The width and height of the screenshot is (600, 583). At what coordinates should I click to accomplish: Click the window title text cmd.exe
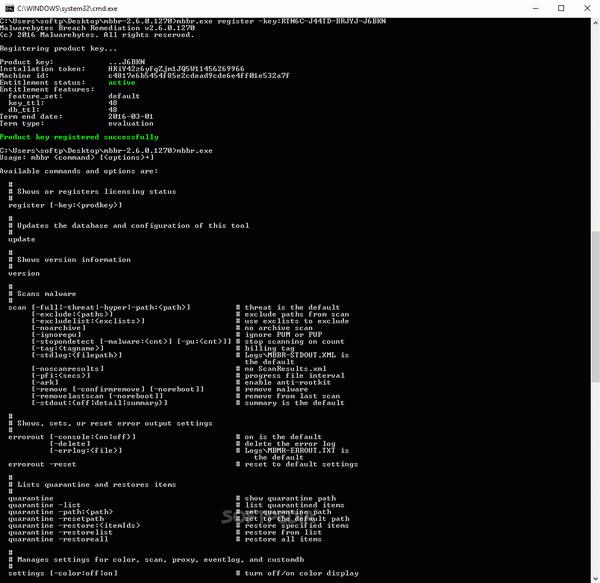[67, 8]
